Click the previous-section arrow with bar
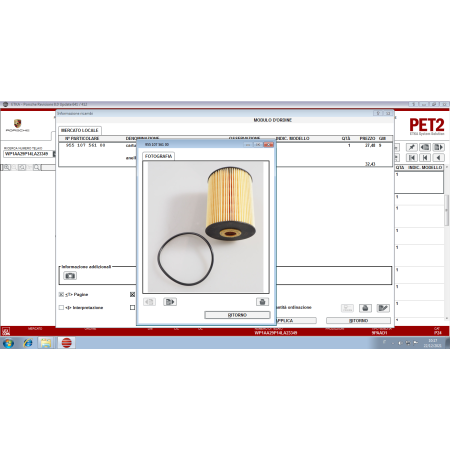Viewport: 450px width, 450px height. click(425, 158)
